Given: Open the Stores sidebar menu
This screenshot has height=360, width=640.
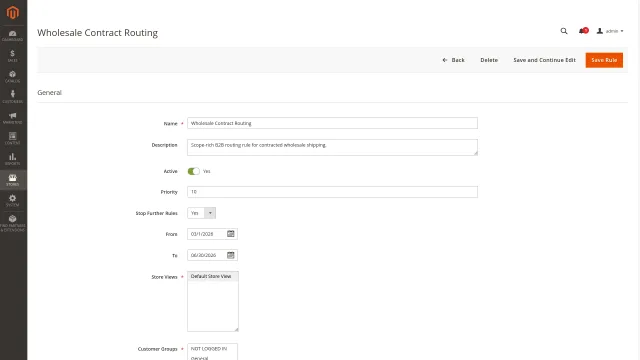Looking at the screenshot, I should [x=13, y=180].
